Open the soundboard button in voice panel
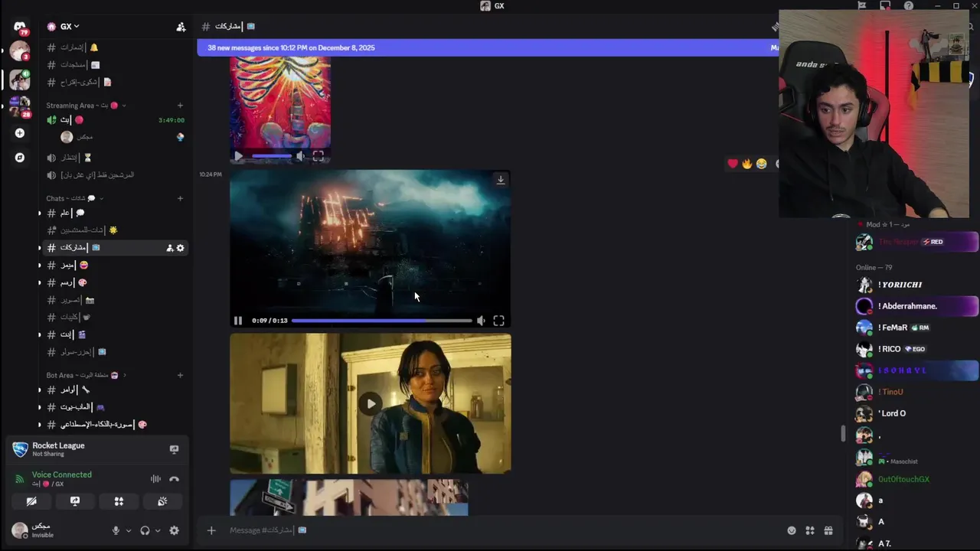980x551 pixels. coord(162,501)
